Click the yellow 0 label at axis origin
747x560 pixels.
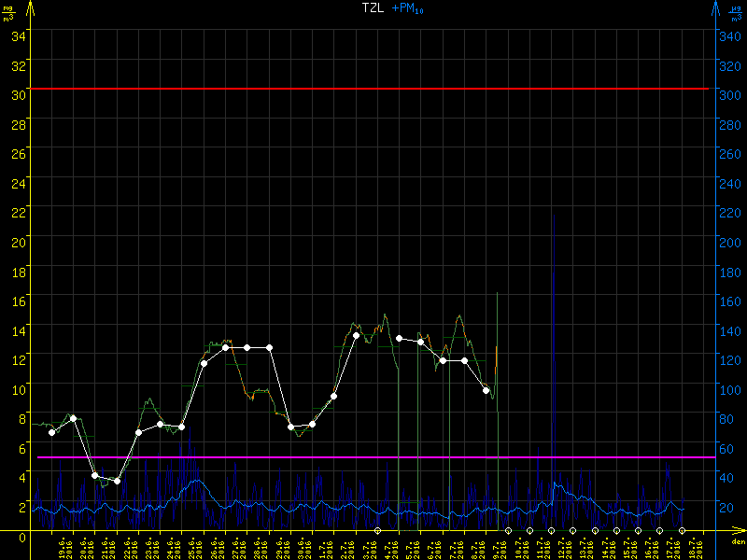tap(21, 535)
